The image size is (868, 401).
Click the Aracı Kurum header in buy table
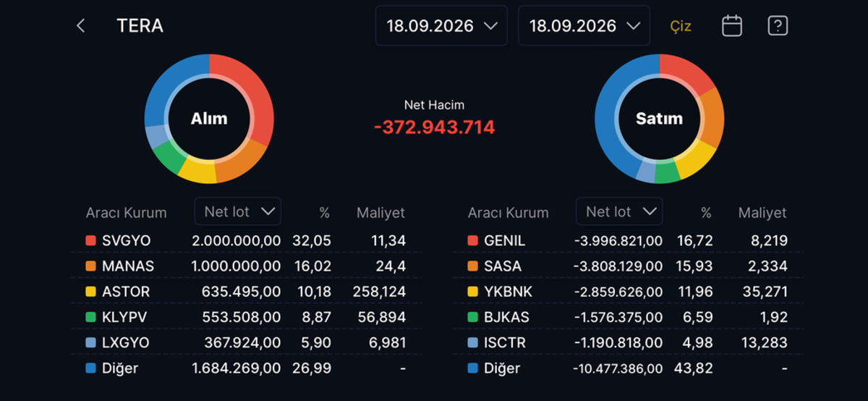(126, 213)
